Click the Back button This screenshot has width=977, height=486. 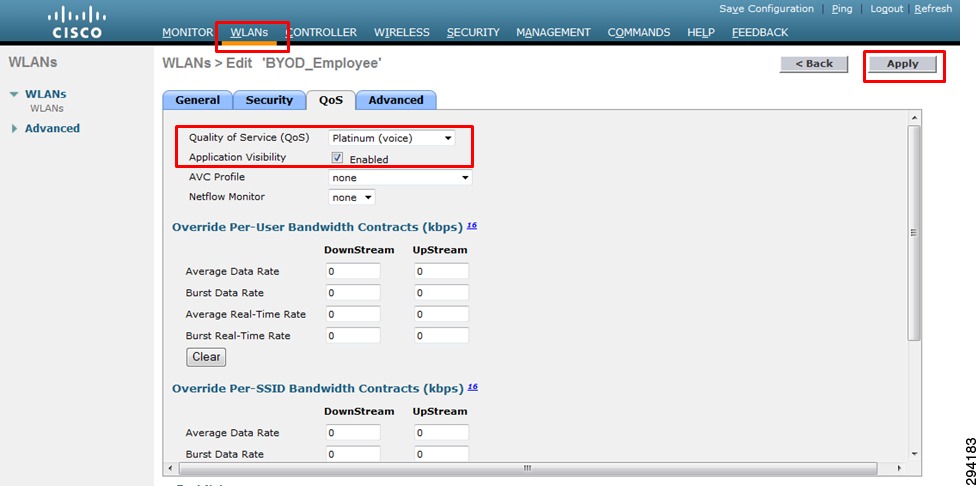click(x=814, y=64)
